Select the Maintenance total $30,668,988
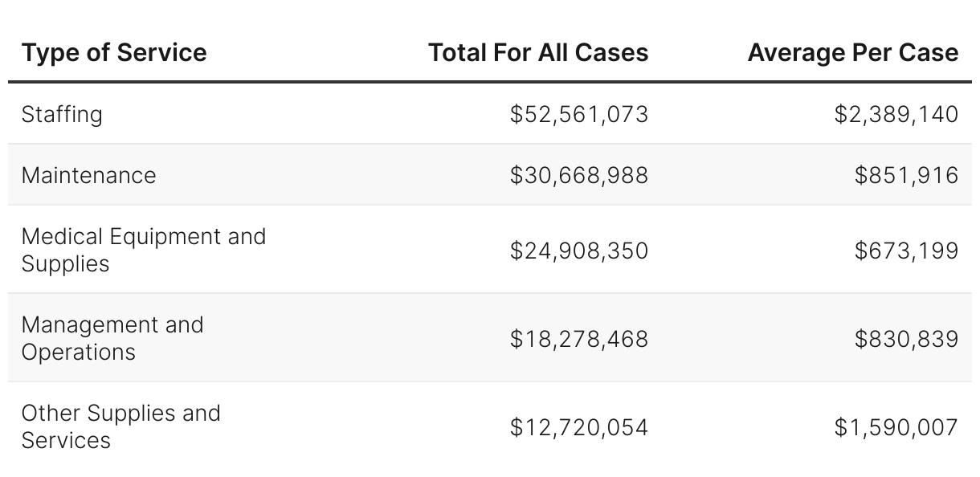980x477 pixels. pos(578,175)
